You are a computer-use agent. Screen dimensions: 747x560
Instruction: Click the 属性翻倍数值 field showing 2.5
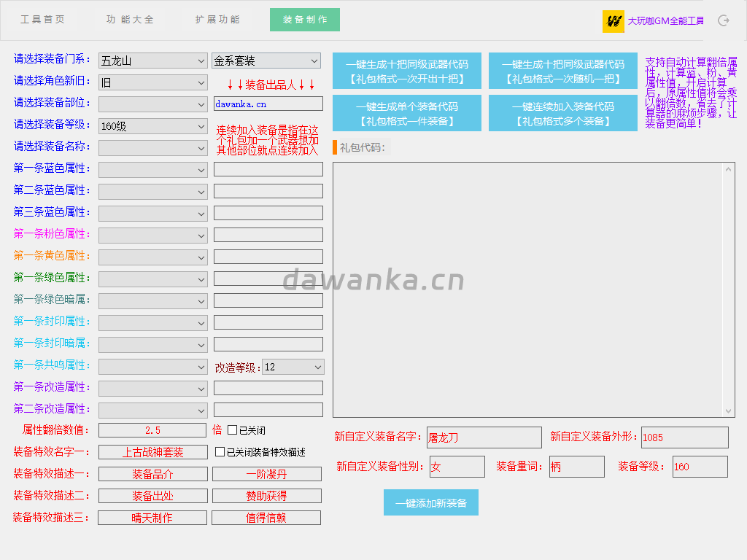(x=152, y=430)
